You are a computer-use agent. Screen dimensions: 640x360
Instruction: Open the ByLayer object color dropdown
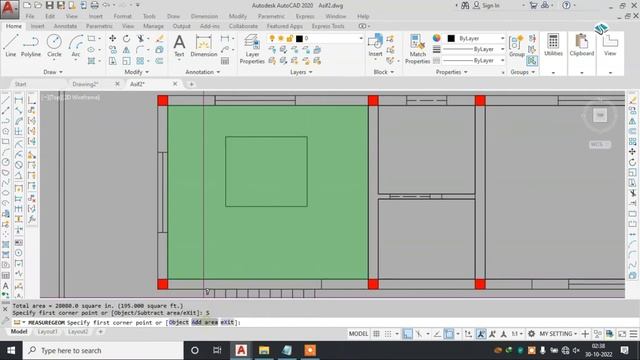(502, 38)
